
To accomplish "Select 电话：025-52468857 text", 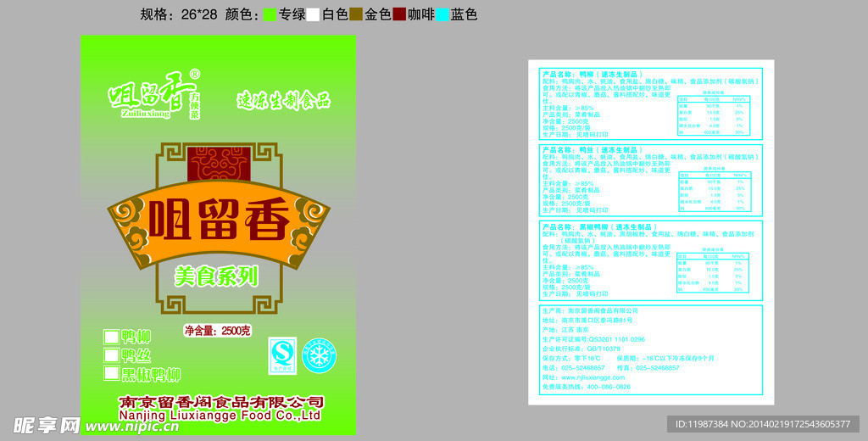I will (x=574, y=368).
